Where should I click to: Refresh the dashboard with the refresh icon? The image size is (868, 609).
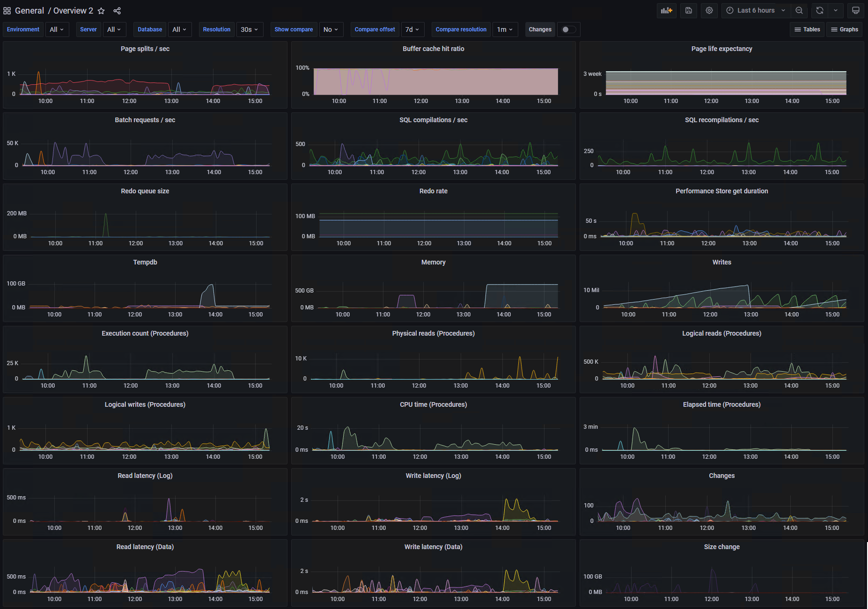pos(819,10)
